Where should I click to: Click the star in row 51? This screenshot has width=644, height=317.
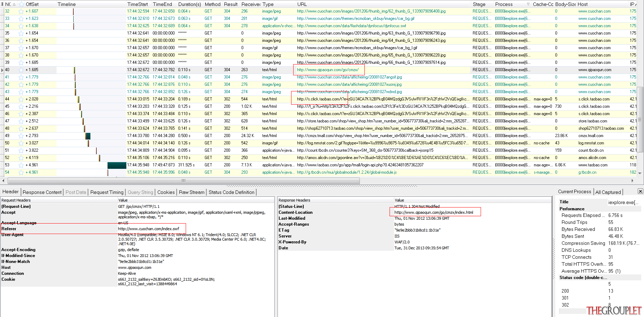click(x=21, y=150)
